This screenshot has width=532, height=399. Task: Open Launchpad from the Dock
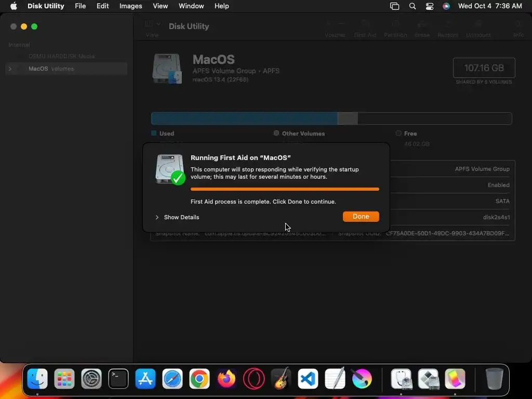pyautogui.click(x=64, y=379)
